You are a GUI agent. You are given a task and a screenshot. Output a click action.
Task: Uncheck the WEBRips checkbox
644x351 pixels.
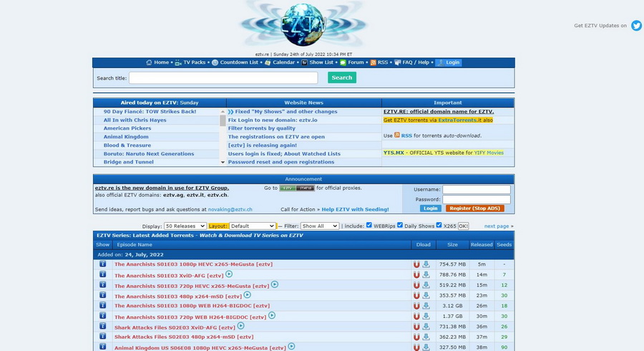369,226
